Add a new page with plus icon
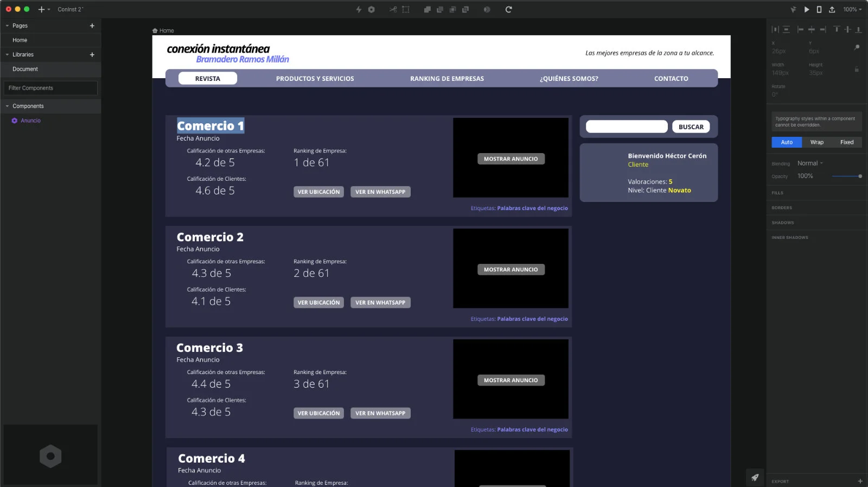The width and height of the screenshot is (868, 487). 92,26
